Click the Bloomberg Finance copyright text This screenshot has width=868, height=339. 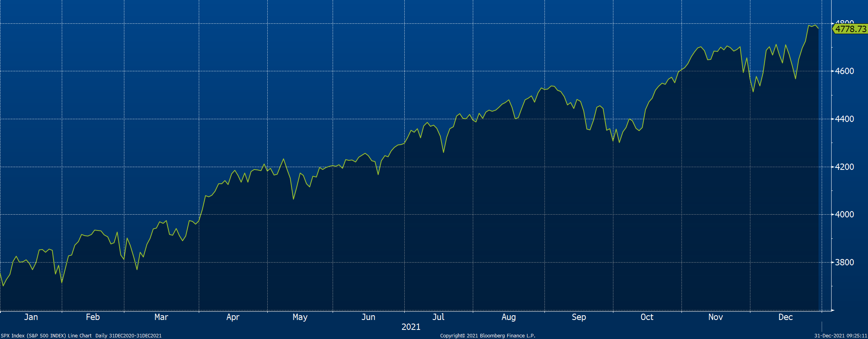(x=487, y=335)
